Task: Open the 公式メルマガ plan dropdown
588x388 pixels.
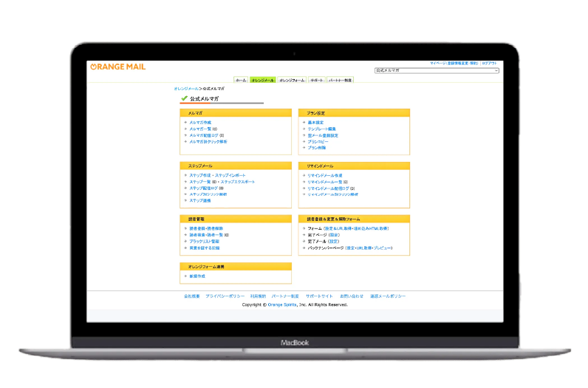Action: (436, 70)
